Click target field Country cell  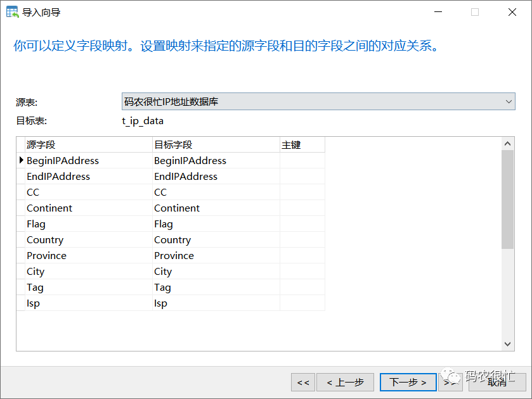coord(216,239)
